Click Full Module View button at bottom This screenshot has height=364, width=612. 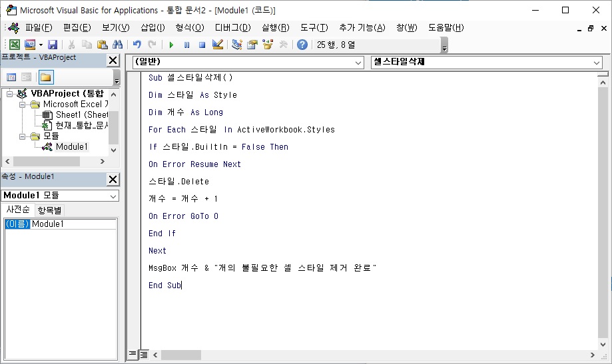pos(144,354)
